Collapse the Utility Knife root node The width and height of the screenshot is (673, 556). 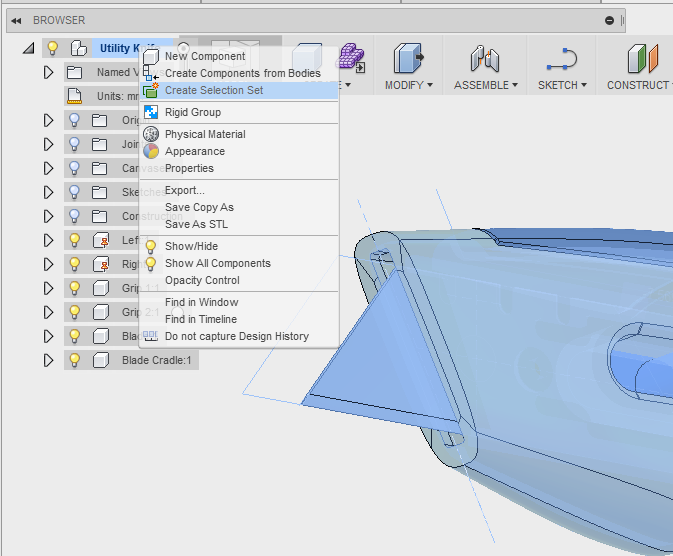(29, 48)
